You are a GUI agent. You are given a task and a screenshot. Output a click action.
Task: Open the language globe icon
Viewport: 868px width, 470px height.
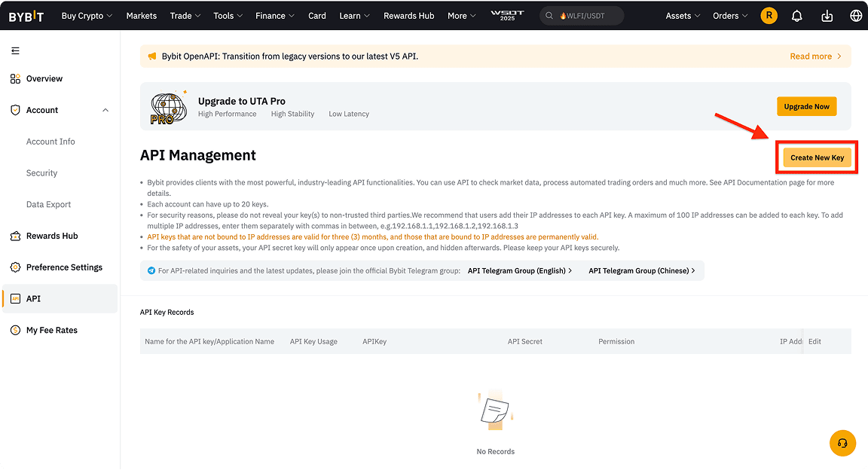coord(854,15)
